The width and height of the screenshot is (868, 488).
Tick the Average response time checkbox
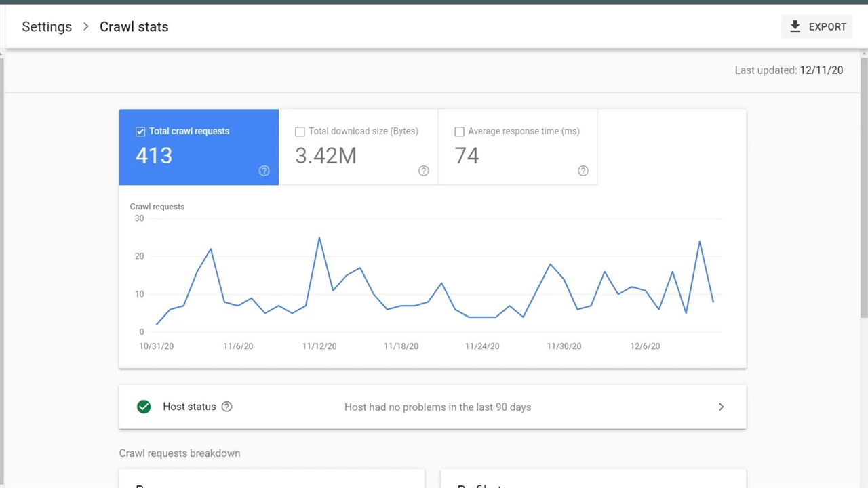click(459, 131)
